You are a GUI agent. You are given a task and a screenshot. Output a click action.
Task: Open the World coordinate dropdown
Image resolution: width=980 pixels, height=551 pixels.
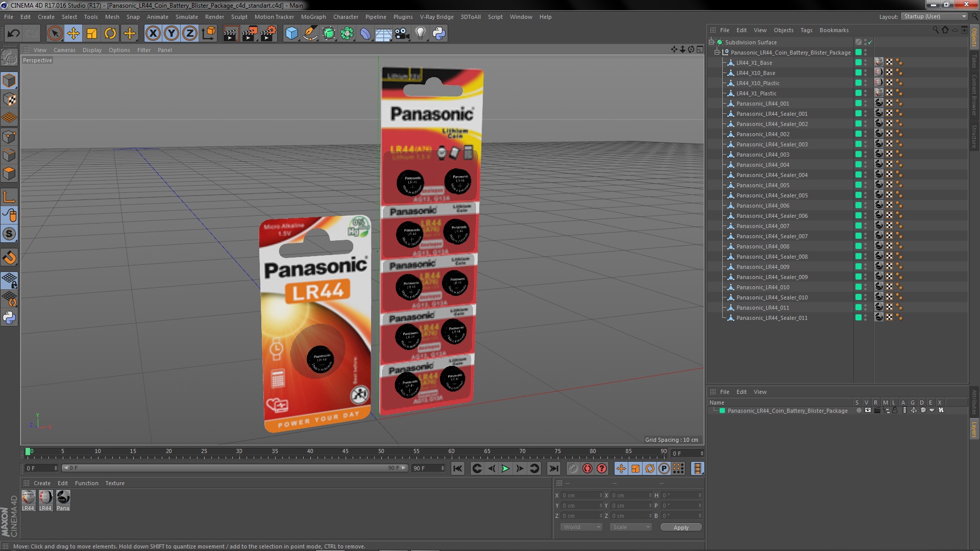click(x=581, y=527)
